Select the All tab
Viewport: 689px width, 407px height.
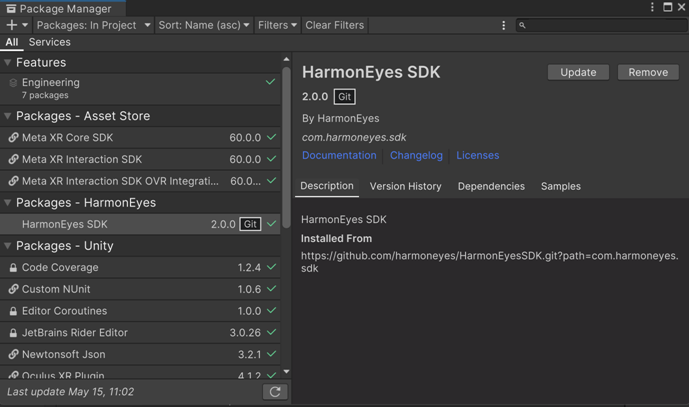pyautogui.click(x=12, y=42)
